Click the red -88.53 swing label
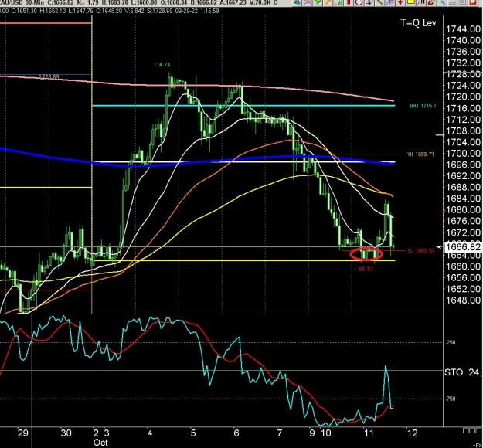The image size is (483, 448). click(363, 269)
